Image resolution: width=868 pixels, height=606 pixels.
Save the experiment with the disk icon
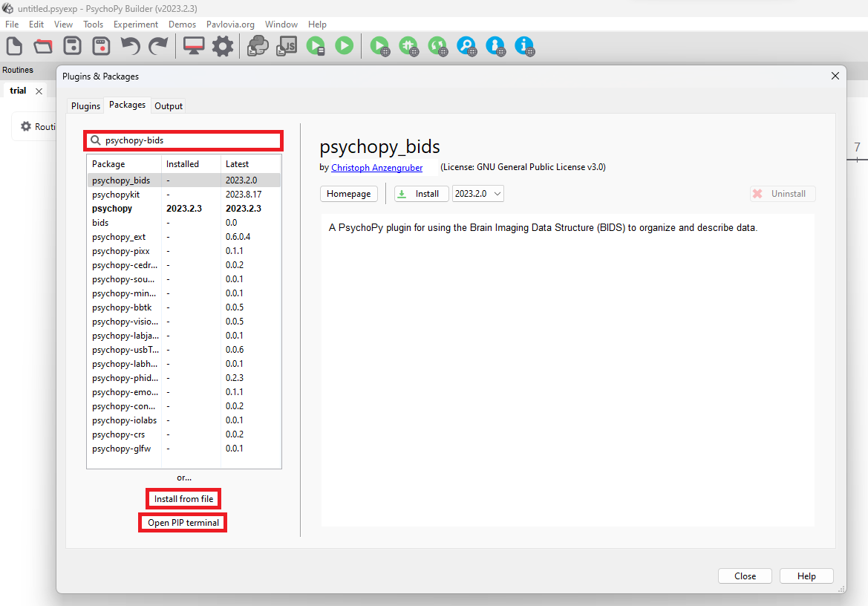(73, 46)
